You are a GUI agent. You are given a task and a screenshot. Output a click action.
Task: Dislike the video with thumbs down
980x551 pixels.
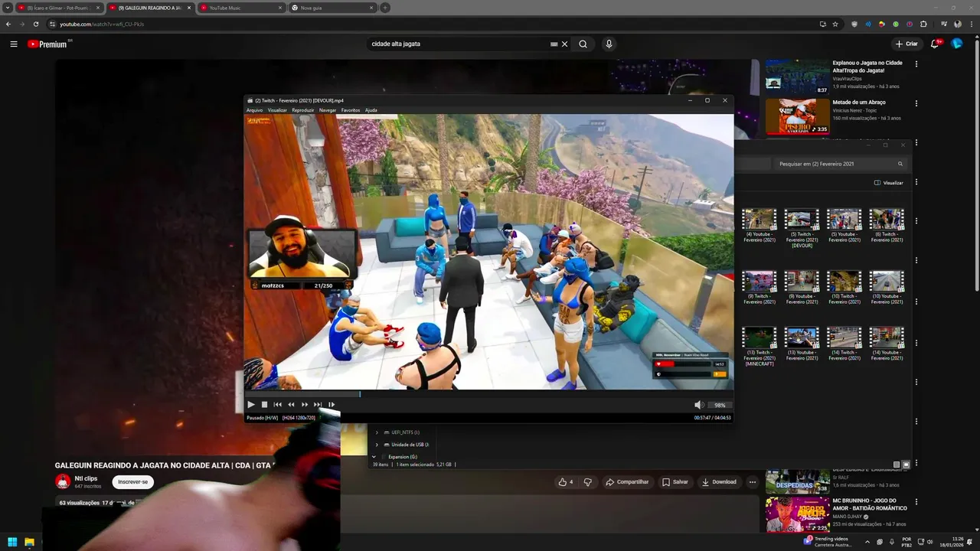[x=587, y=482]
